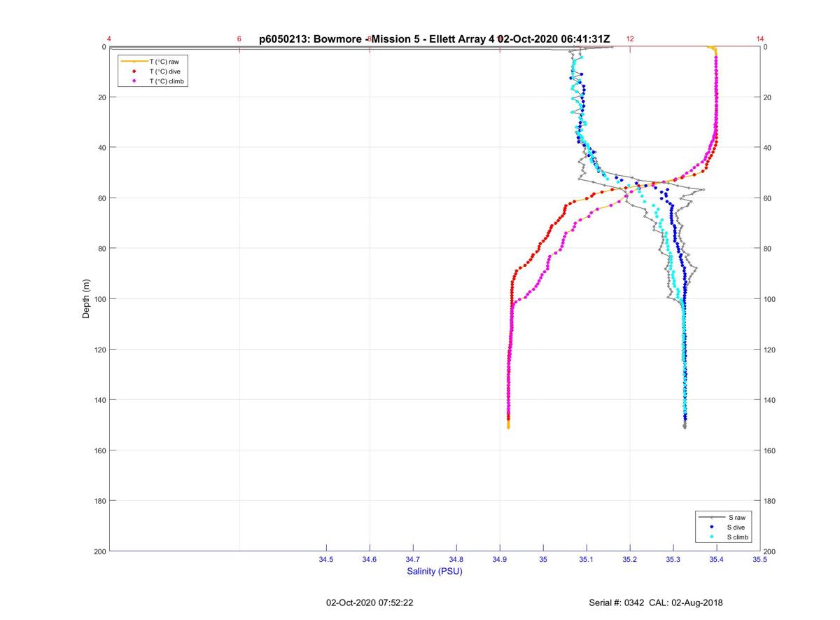
Task: Select salinity tick label 34.7
Action: 413,559
